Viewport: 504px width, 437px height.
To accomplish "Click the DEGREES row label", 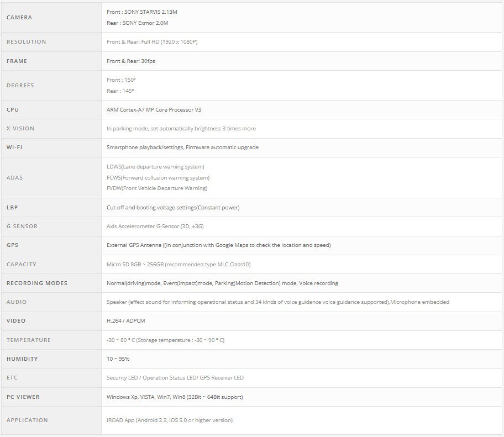I will pos(20,85).
